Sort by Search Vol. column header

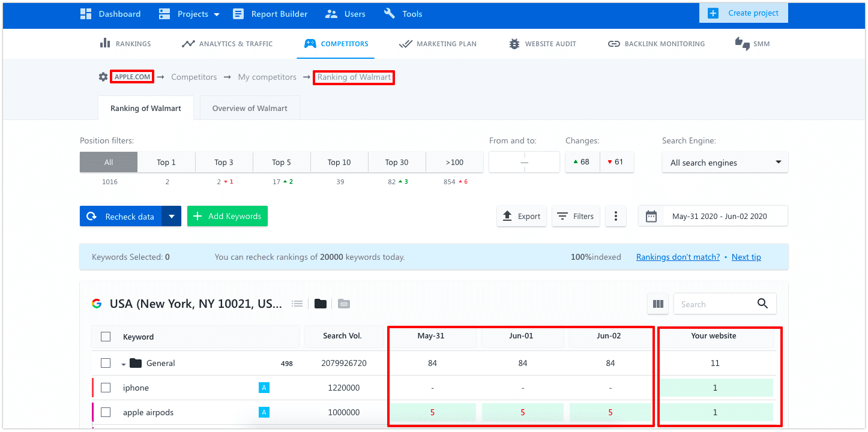click(342, 336)
